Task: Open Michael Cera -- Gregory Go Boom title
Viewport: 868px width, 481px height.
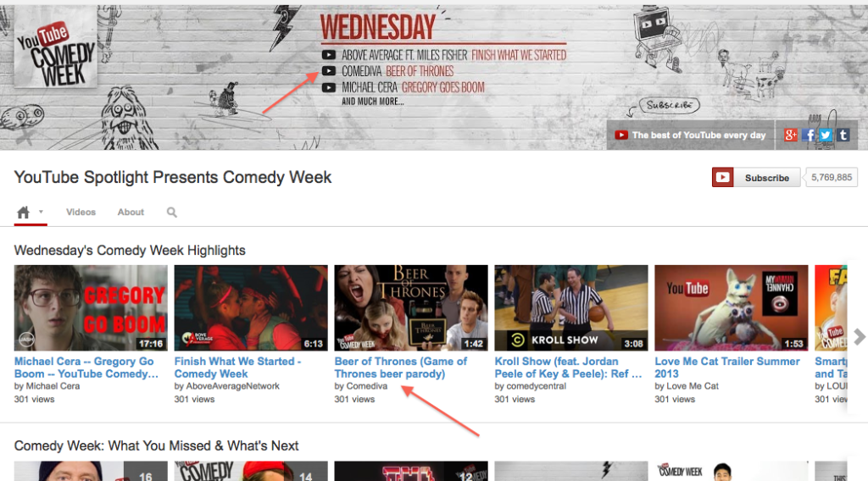Action: [86, 368]
